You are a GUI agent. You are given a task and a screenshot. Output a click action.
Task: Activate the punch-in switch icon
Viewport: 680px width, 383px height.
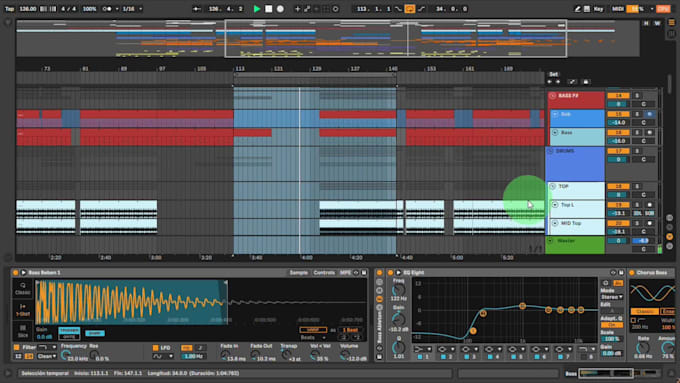coord(398,9)
